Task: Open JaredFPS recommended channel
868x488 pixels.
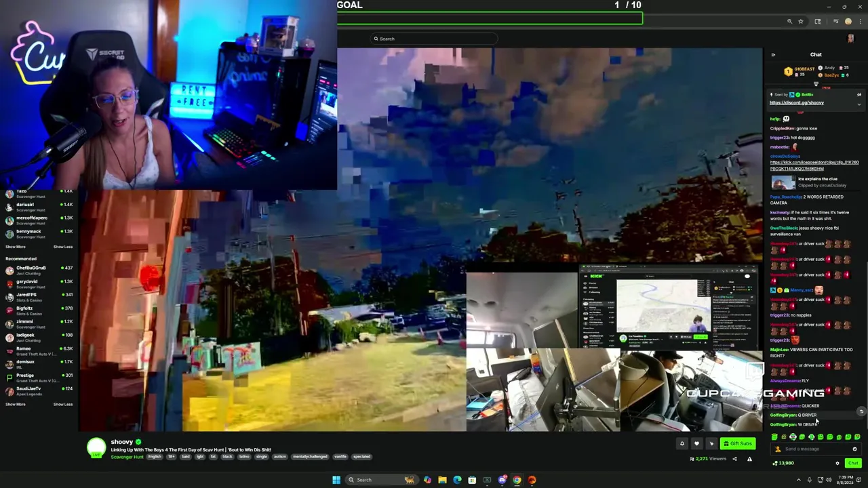Action: click(39, 297)
